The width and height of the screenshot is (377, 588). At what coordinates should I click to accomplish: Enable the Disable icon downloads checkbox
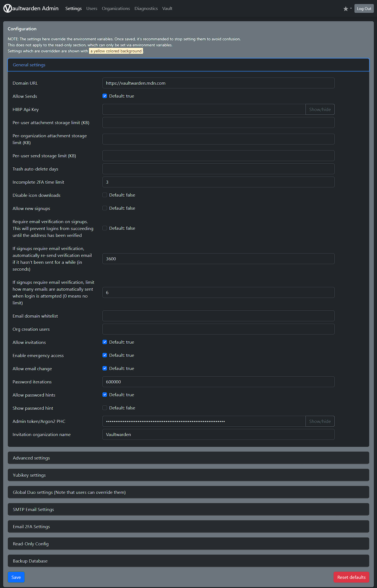pos(105,195)
